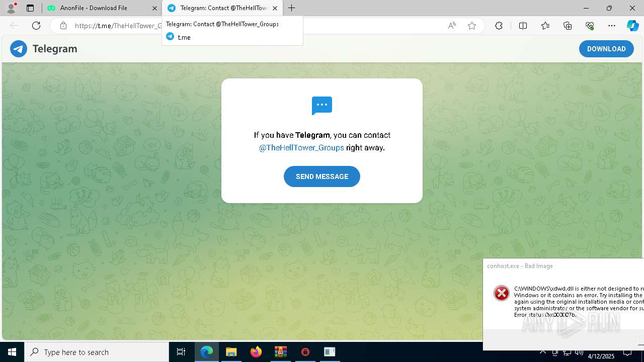The height and width of the screenshot is (362, 644).
Task: View site information lock icon
Action: click(x=63, y=26)
